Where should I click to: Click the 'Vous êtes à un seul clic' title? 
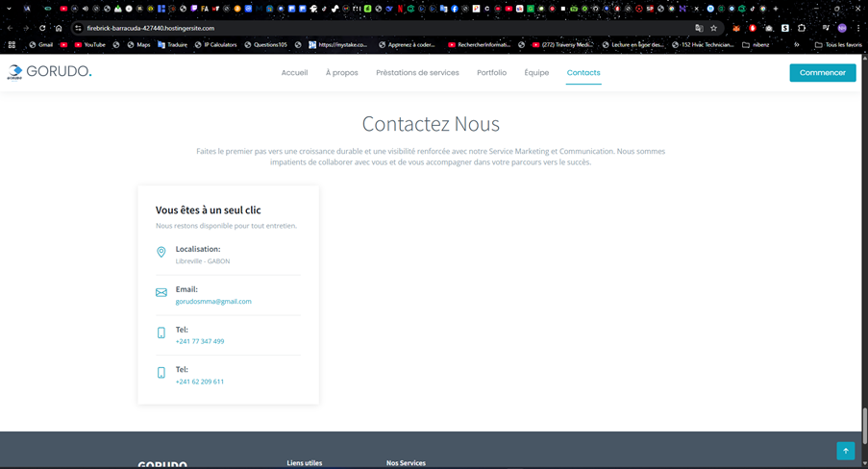(x=209, y=210)
